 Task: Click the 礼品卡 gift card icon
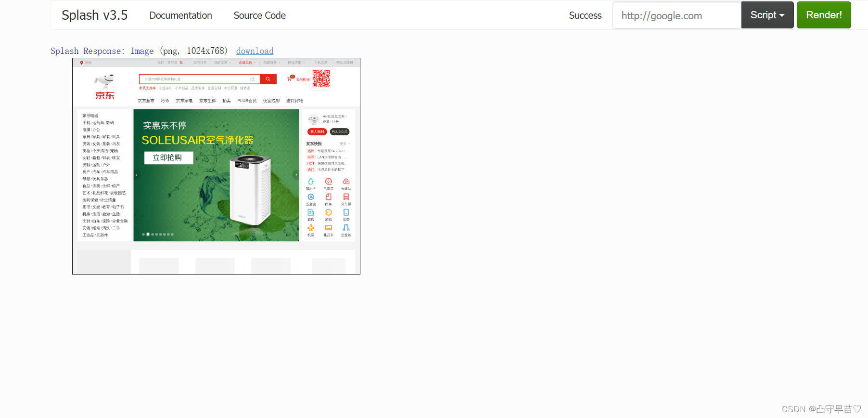(328, 228)
